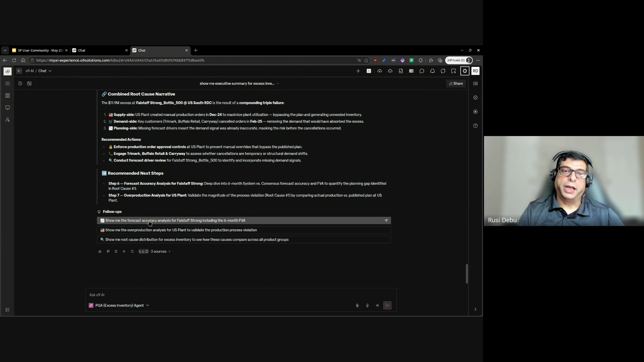
Task: Add page to favorites star
Action: tap(366, 60)
